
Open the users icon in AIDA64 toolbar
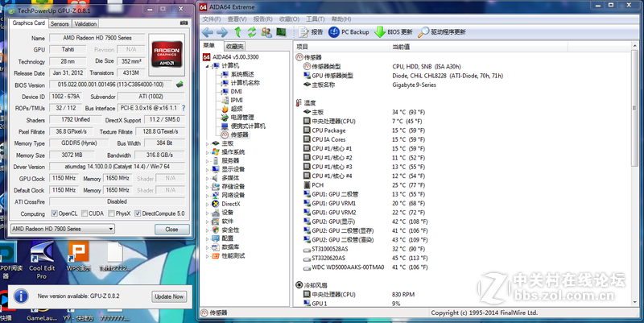click(266, 32)
